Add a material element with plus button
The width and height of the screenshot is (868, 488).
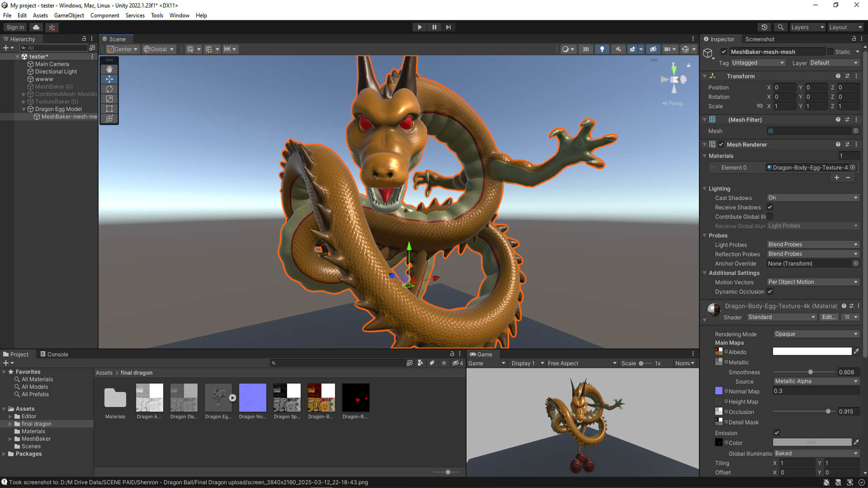pyautogui.click(x=837, y=178)
